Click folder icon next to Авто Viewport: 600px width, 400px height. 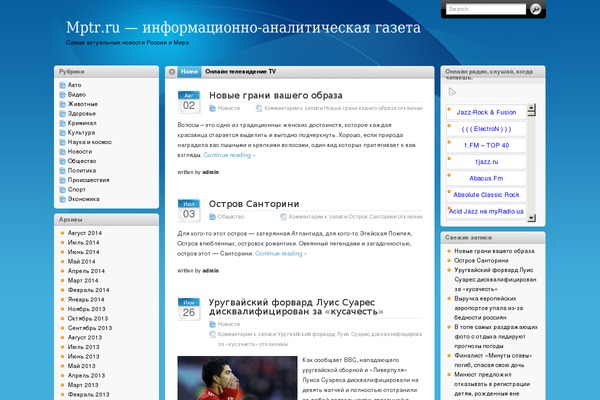[x=62, y=85]
